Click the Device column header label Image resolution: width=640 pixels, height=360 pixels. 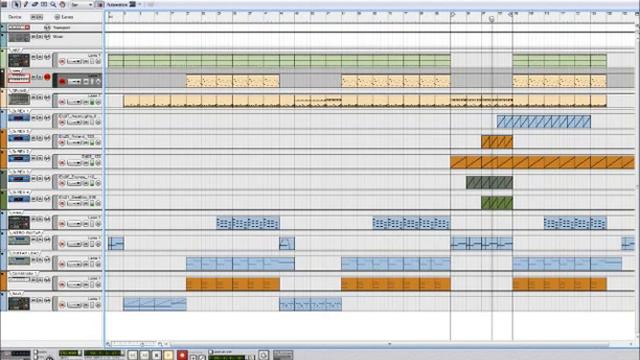point(15,17)
